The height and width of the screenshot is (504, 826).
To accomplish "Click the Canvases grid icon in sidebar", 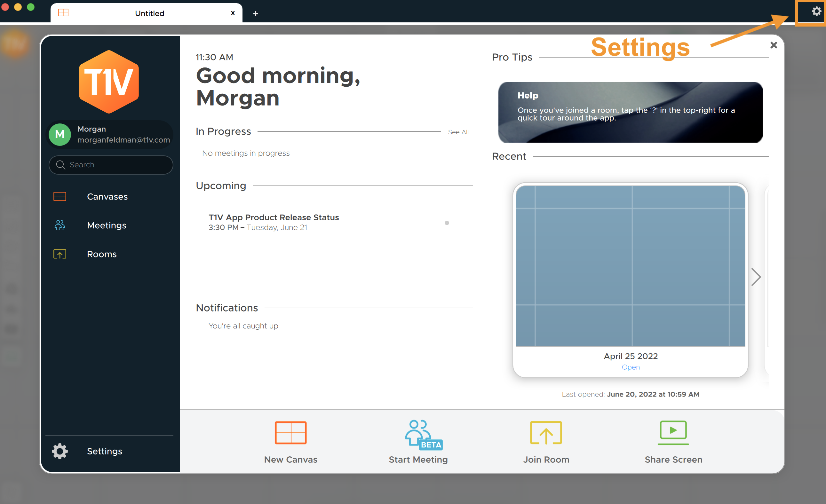I will [x=60, y=196].
